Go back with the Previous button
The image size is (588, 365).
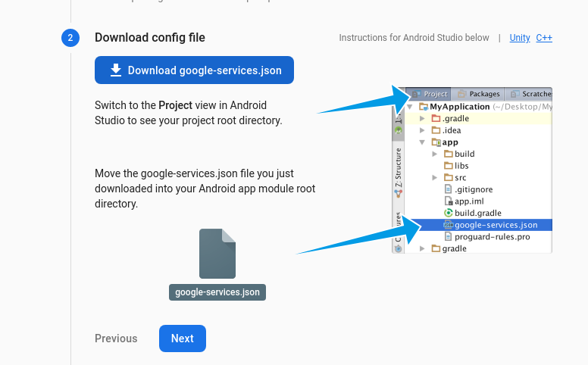(x=116, y=338)
